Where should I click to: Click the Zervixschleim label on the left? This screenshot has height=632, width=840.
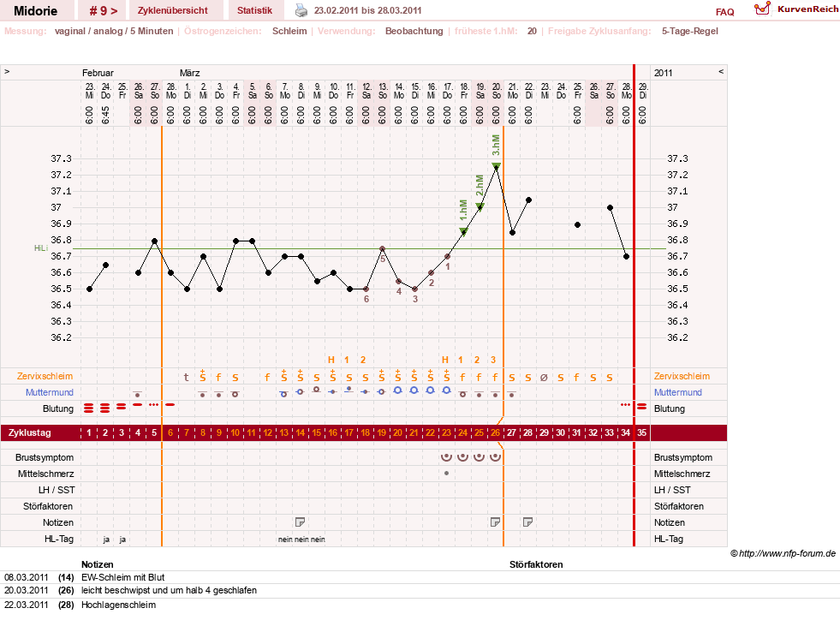point(45,376)
